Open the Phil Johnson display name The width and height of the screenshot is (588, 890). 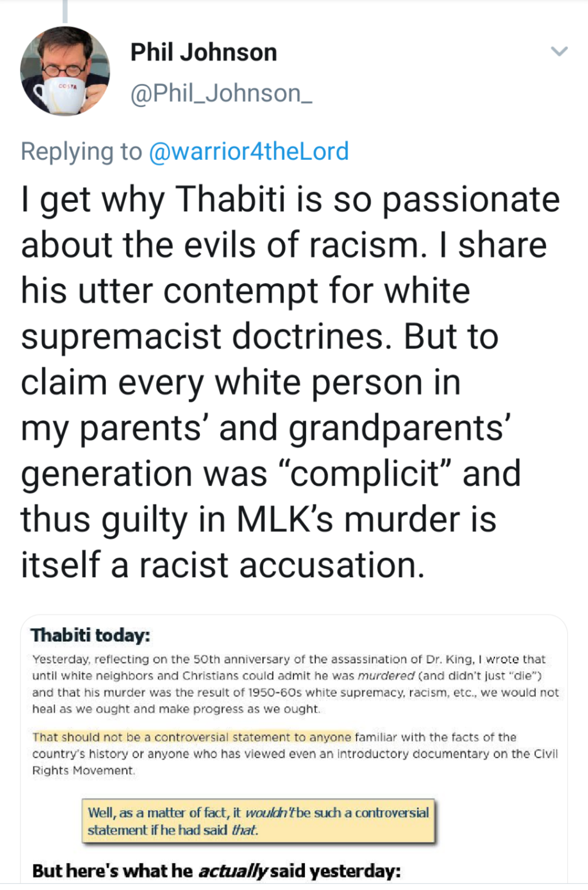pos(203,53)
